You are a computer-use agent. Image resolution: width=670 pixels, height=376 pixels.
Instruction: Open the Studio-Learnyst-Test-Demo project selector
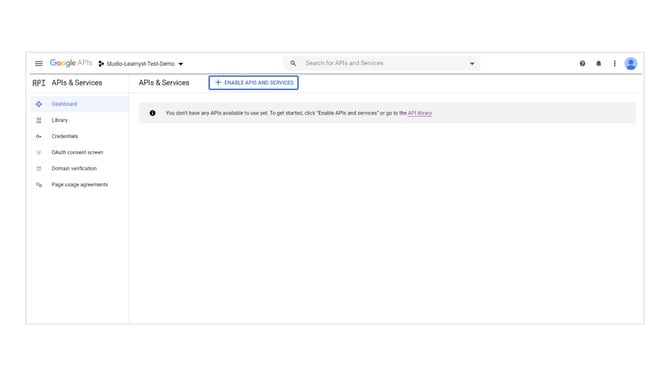(141, 64)
